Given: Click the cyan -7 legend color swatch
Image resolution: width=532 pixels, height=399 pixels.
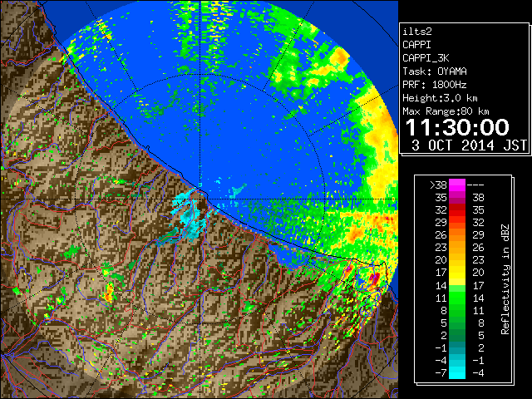Looking at the screenshot, I should click(457, 372).
